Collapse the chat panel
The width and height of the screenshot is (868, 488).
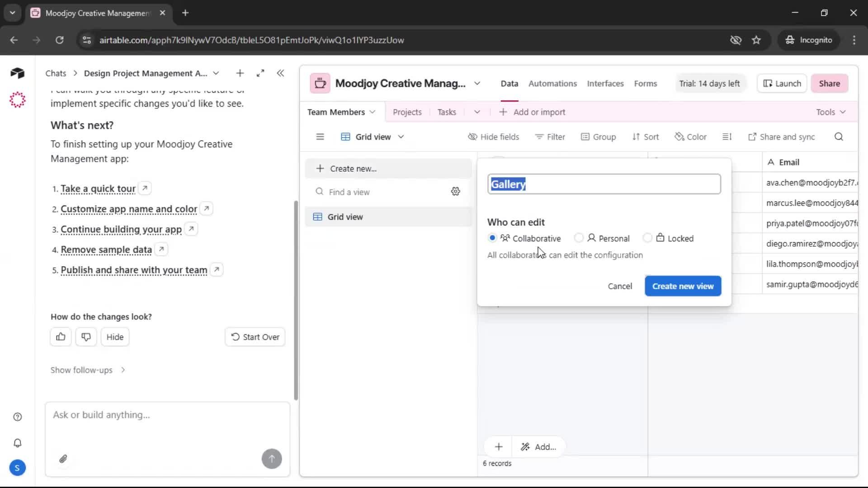pyautogui.click(x=280, y=73)
